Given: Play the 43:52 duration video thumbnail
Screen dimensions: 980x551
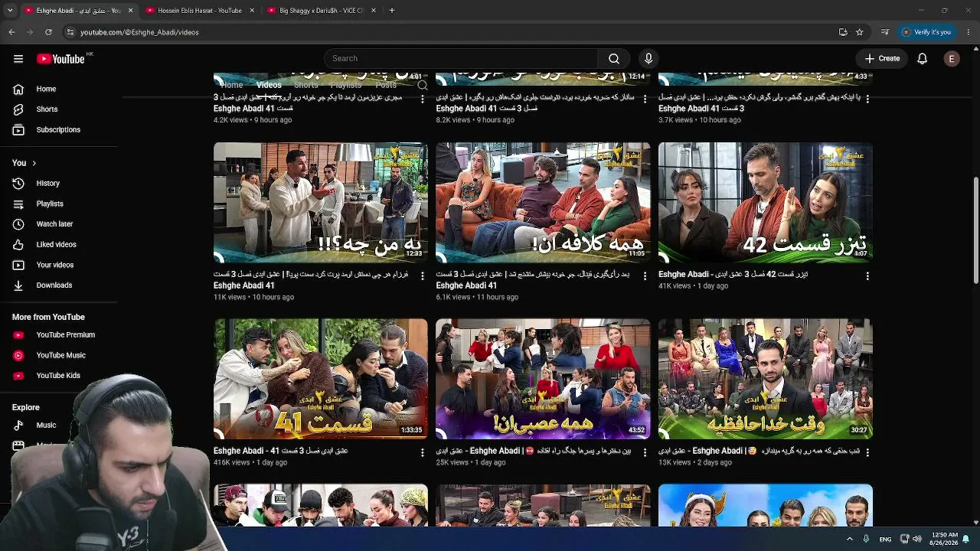Looking at the screenshot, I should coord(543,379).
